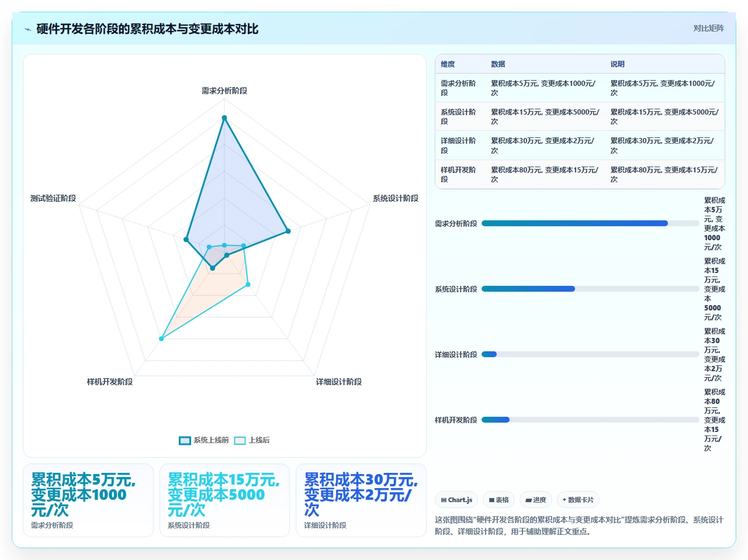
Task: Click the 需求分析阶段 cell in the table
Action: tap(460, 88)
